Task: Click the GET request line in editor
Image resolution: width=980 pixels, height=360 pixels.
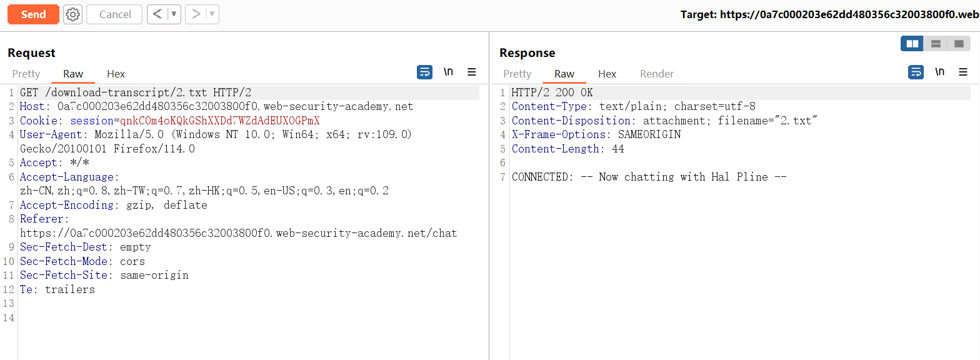Action: (x=136, y=92)
